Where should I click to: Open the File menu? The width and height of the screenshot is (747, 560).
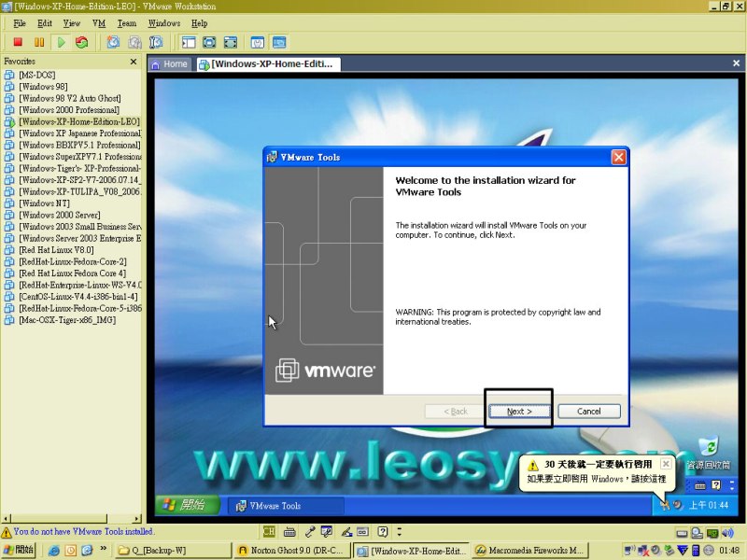click(x=20, y=23)
